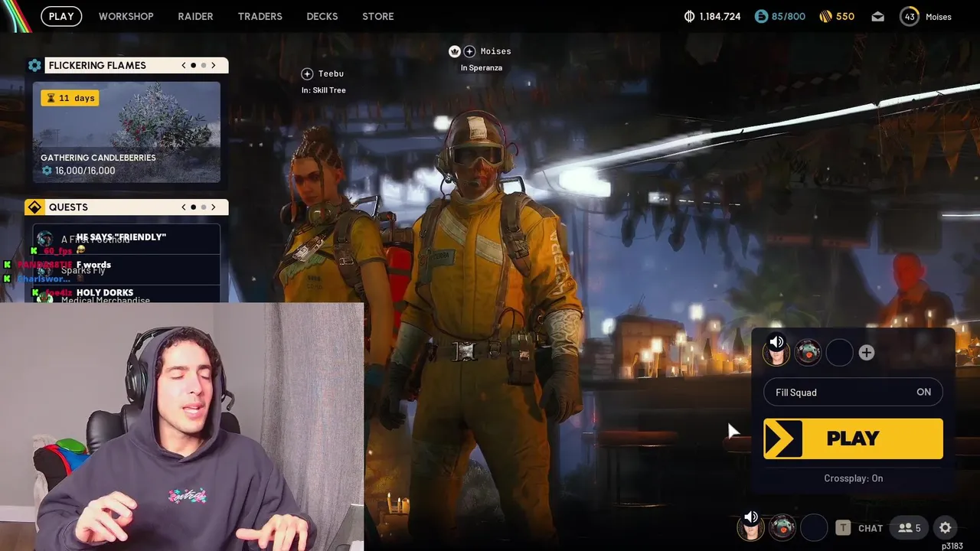Image resolution: width=980 pixels, height=551 pixels.
Task: Click the plus icon beside Teebu
Action: coord(307,73)
